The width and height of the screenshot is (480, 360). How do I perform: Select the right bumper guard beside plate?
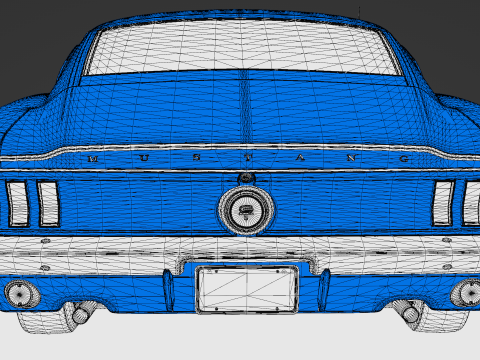[324, 289]
